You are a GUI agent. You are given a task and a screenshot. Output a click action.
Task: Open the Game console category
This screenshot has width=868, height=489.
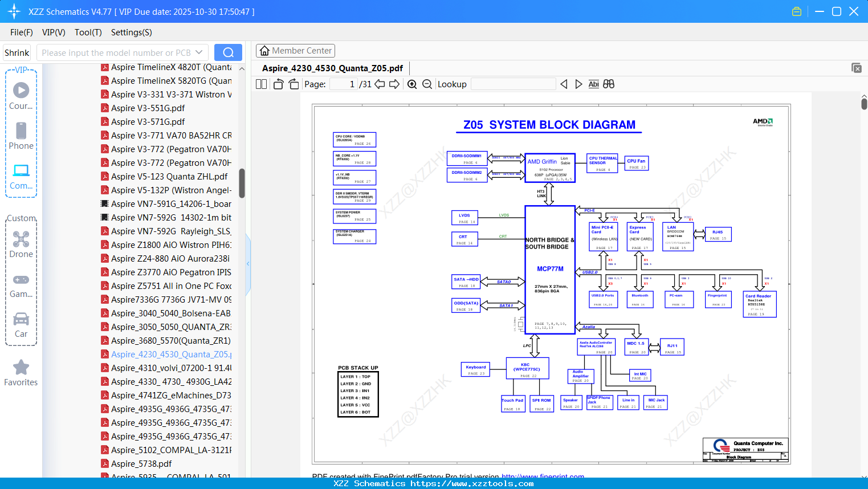click(x=21, y=285)
